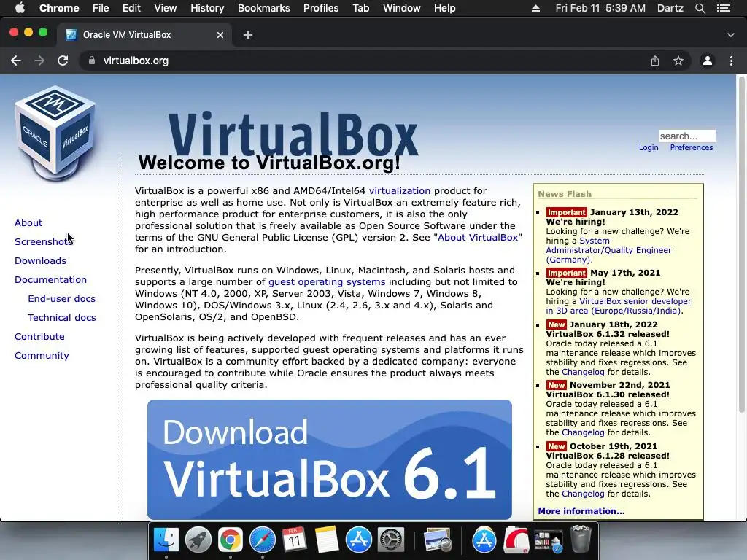Click the Contribute sidebar link
The width and height of the screenshot is (747, 560).
[x=39, y=337]
